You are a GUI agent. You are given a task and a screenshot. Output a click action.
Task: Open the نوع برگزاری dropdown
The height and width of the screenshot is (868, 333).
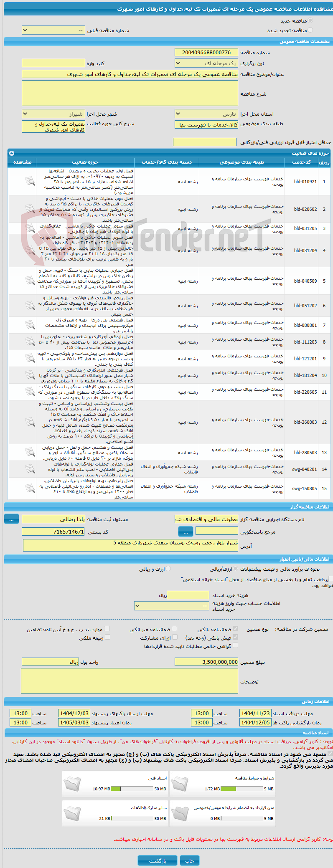tap(206, 63)
